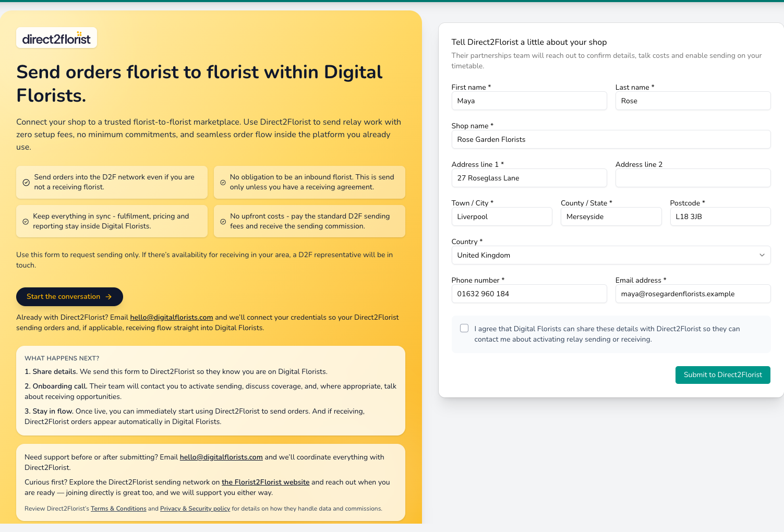Image resolution: width=784 pixels, height=532 pixels.
Task: Click the 'Shop name *' label
Action: 472,126
